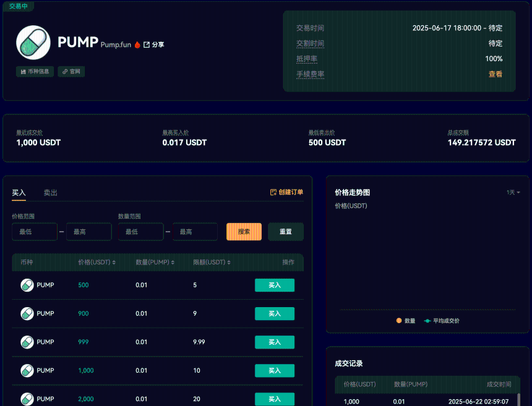Sort by 数量(PUMP) column arrows
Screen dimensions: 532x406
tap(173, 262)
